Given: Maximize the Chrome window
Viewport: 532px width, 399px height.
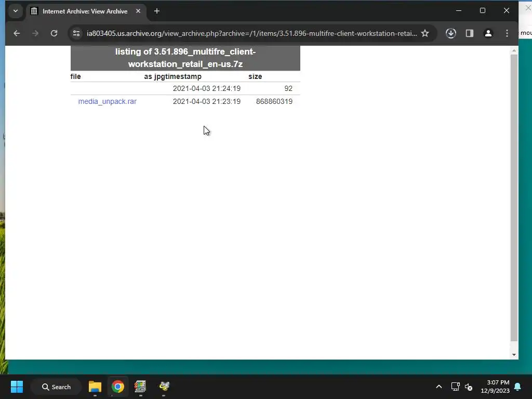Looking at the screenshot, I should pos(483,11).
